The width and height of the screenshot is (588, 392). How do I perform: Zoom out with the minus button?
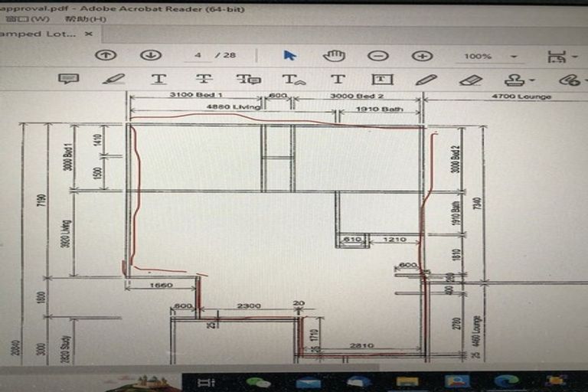377,55
